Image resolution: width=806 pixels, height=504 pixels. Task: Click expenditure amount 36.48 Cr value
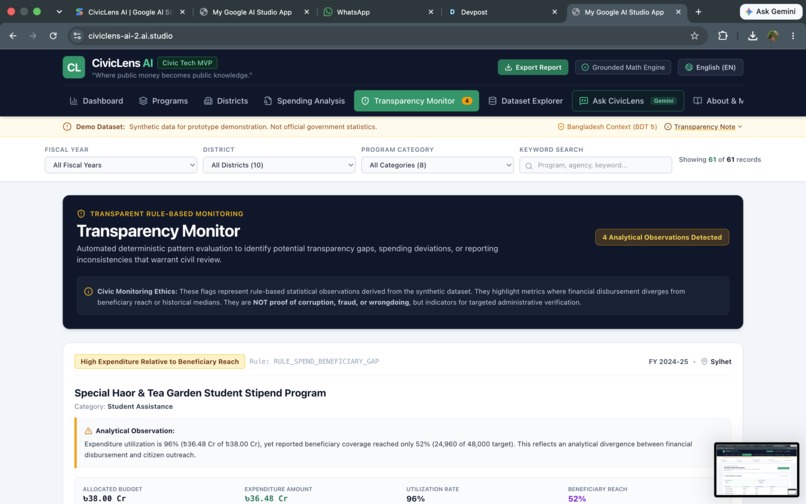266,499
